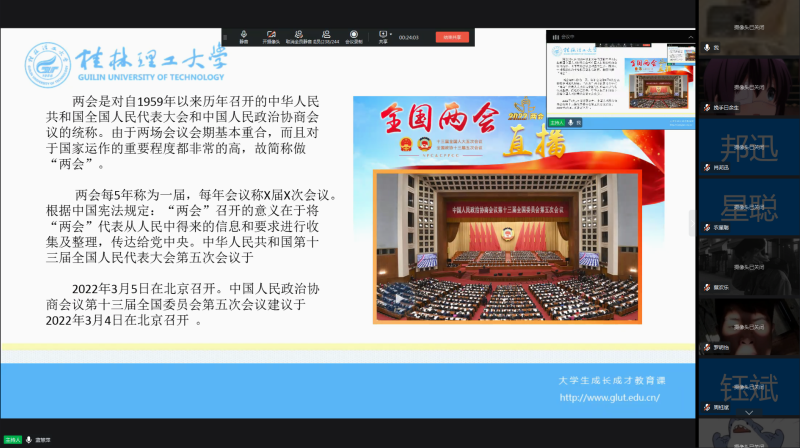The height and width of the screenshot is (448, 800).
Task: Click the presenter microphone icon bottom-left
Action: click(28, 439)
